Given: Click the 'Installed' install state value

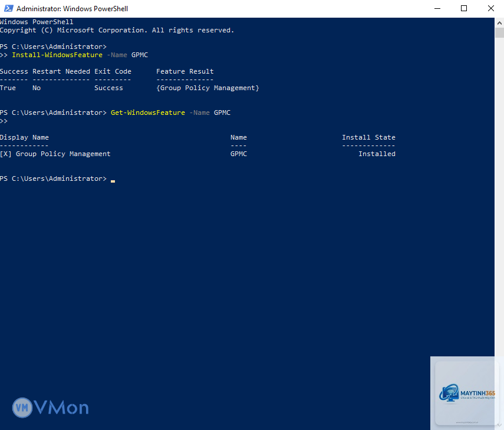Looking at the screenshot, I should [x=377, y=154].
